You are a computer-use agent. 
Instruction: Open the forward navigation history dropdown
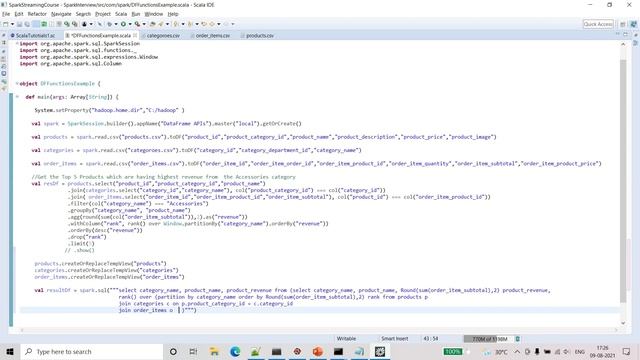pos(233,24)
